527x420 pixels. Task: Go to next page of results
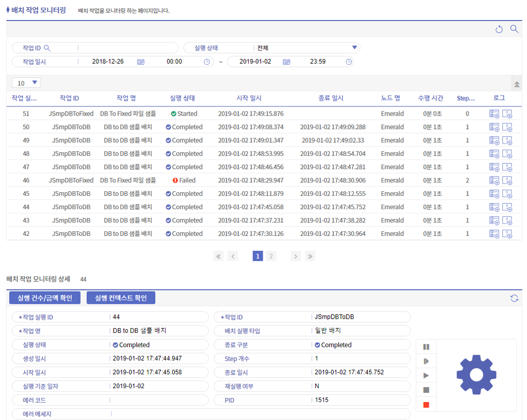[x=296, y=257]
